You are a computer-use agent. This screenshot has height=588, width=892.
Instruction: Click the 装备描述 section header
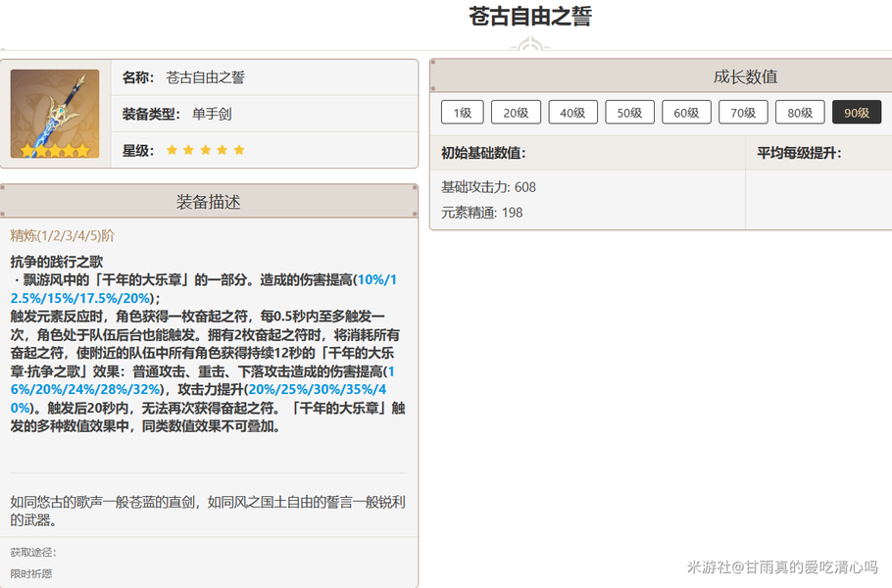tap(208, 202)
